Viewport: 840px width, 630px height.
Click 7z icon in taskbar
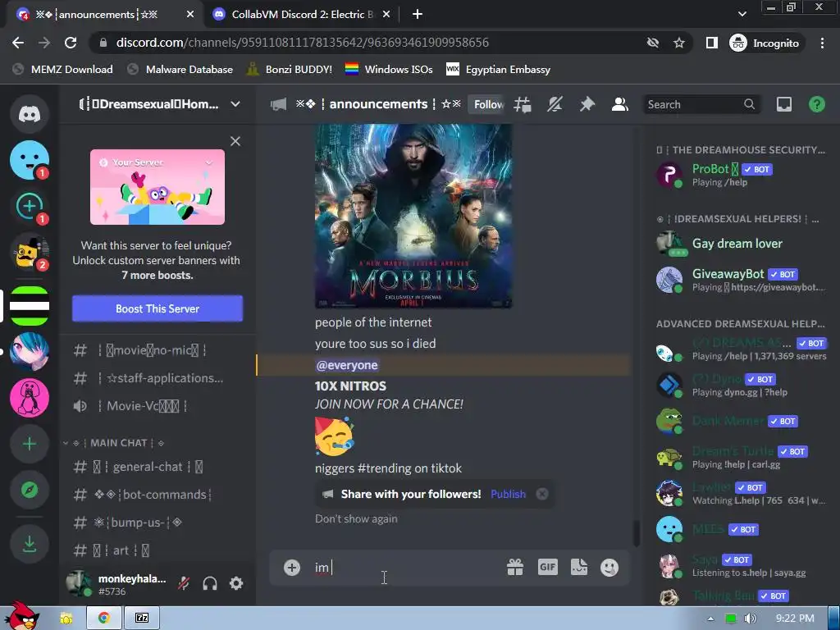[x=141, y=618]
